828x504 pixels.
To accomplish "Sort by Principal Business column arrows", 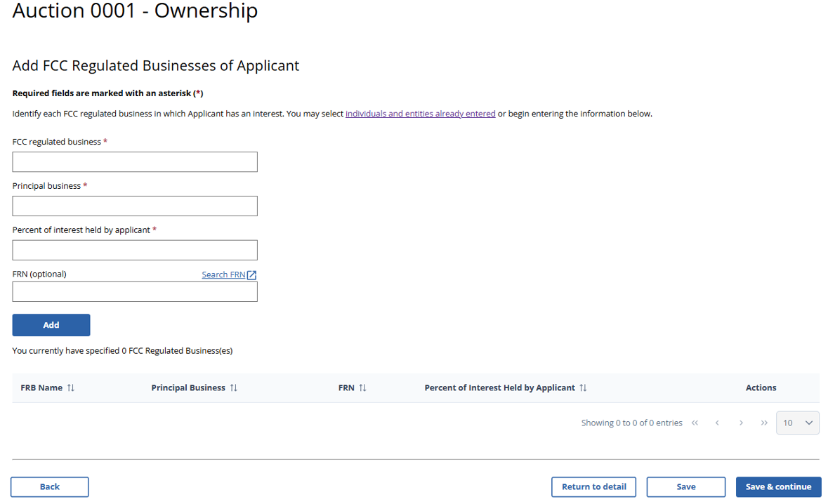I will [234, 388].
